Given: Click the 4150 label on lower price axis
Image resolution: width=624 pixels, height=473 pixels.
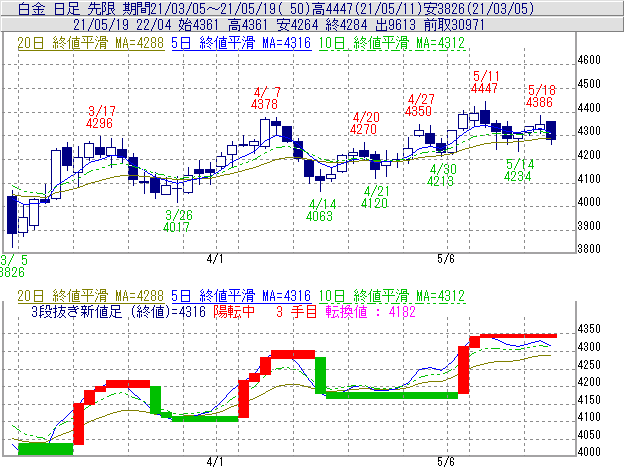Looking at the screenshot, I should click(x=589, y=400).
